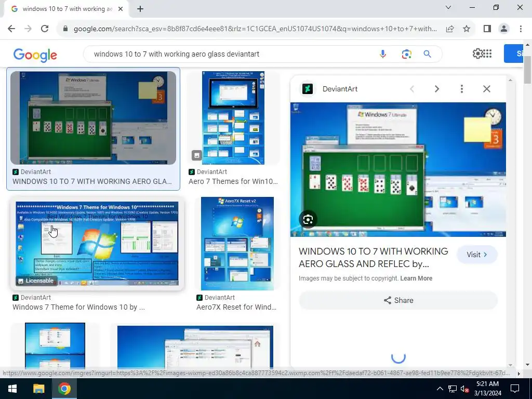Open the muted volume tray icon
The width and height of the screenshot is (532, 399).
point(464,389)
